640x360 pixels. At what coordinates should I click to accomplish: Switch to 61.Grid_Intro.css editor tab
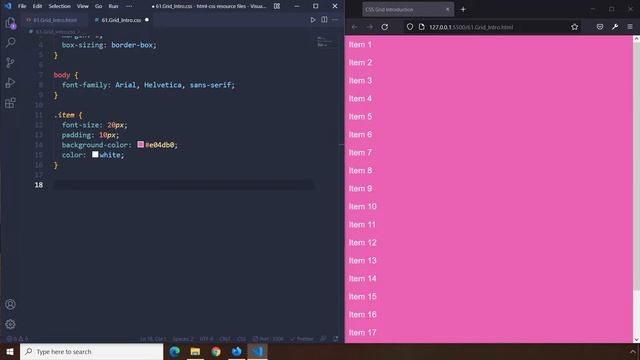pos(121,20)
